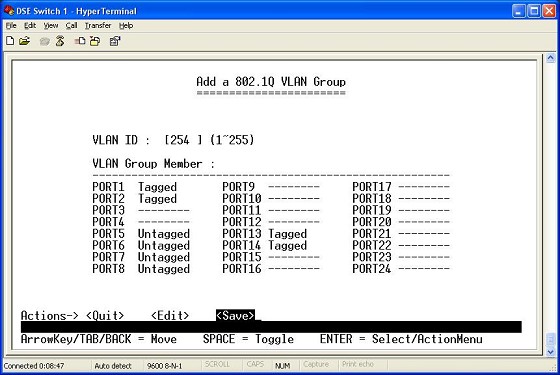Open the View menu
Viewport: 560px width, 375px height.
[x=51, y=25]
